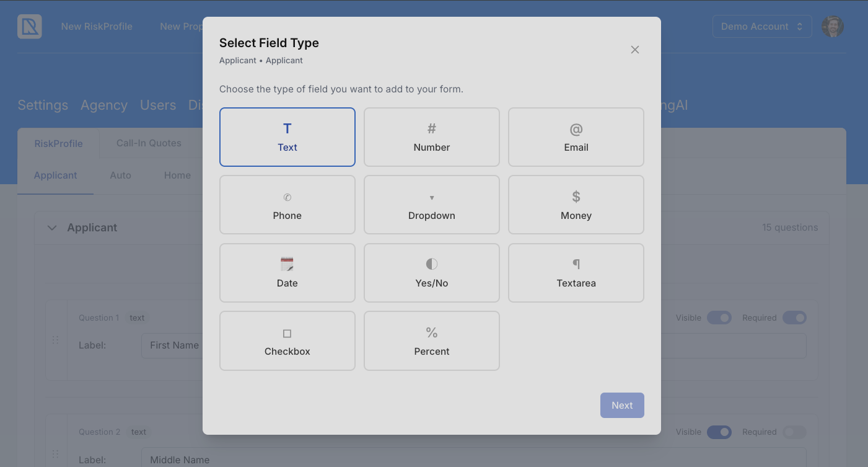Choose the Number field type
868x467 pixels.
click(432, 137)
